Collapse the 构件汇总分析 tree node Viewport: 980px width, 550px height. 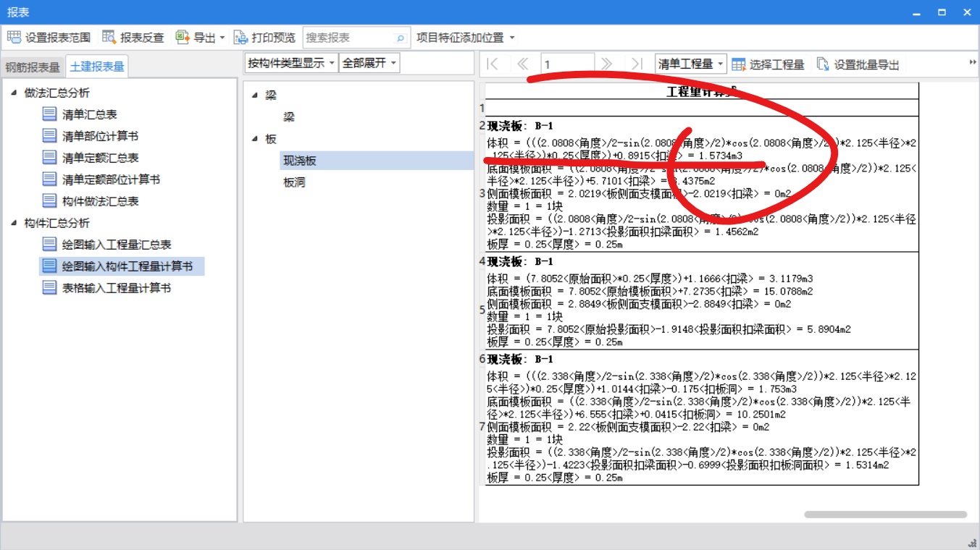14,223
